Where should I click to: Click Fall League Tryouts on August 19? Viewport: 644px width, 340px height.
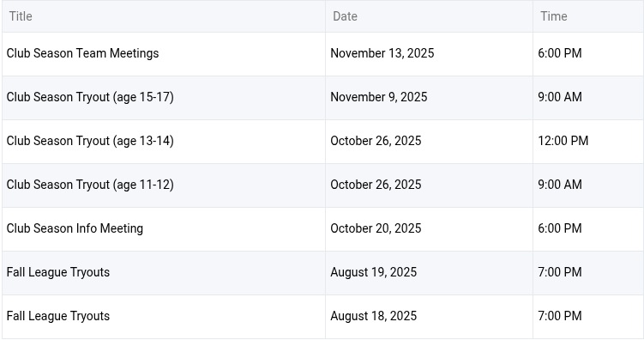(58, 272)
